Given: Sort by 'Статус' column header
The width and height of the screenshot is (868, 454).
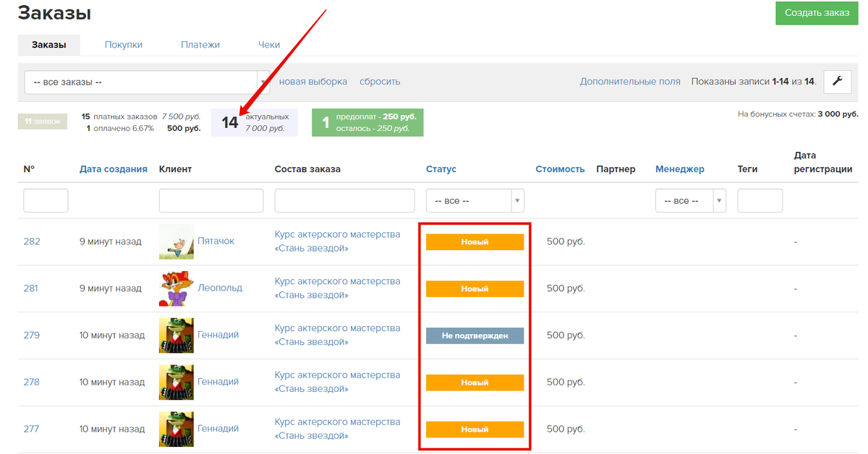Looking at the screenshot, I should 441,169.
